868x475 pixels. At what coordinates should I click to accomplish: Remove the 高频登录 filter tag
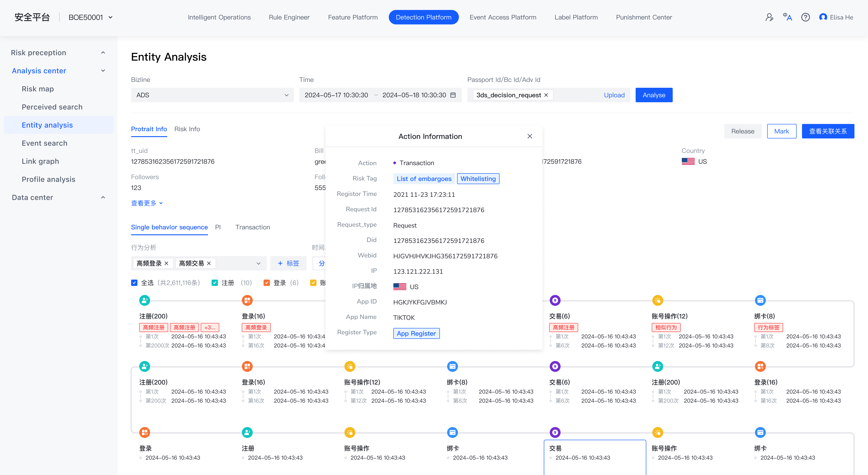pos(166,263)
